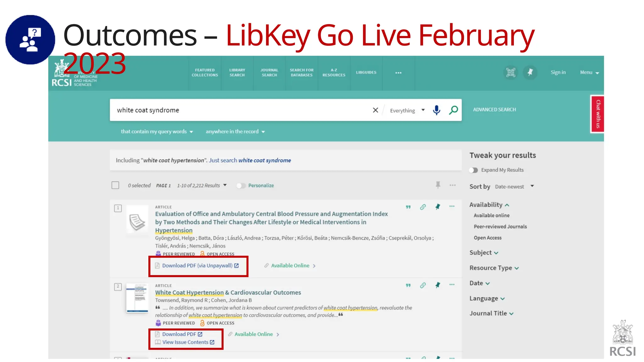Expand the Resource Type filter
Image resolution: width=644 pixels, height=362 pixels.
(494, 268)
